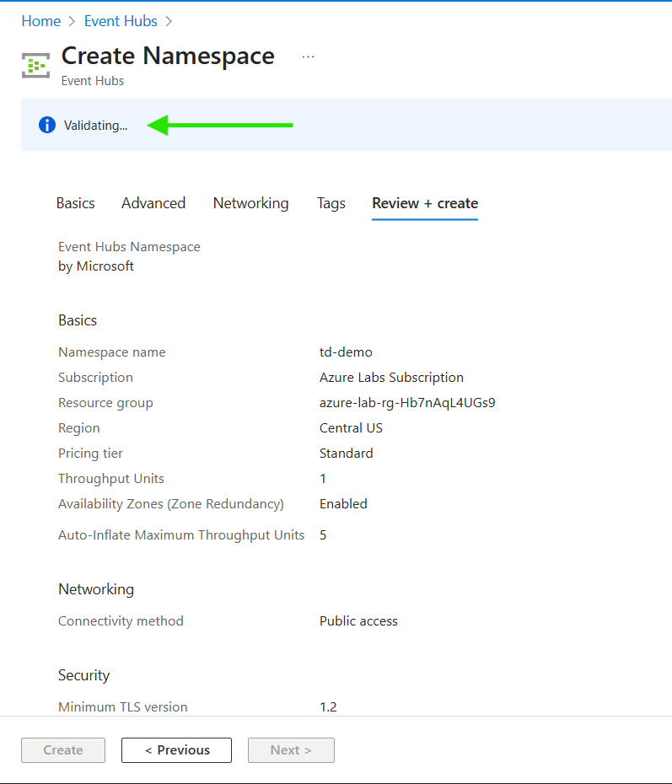Image resolution: width=672 pixels, height=784 pixels.
Task: Open the ellipsis more options menu
Action: click(308, 56)
